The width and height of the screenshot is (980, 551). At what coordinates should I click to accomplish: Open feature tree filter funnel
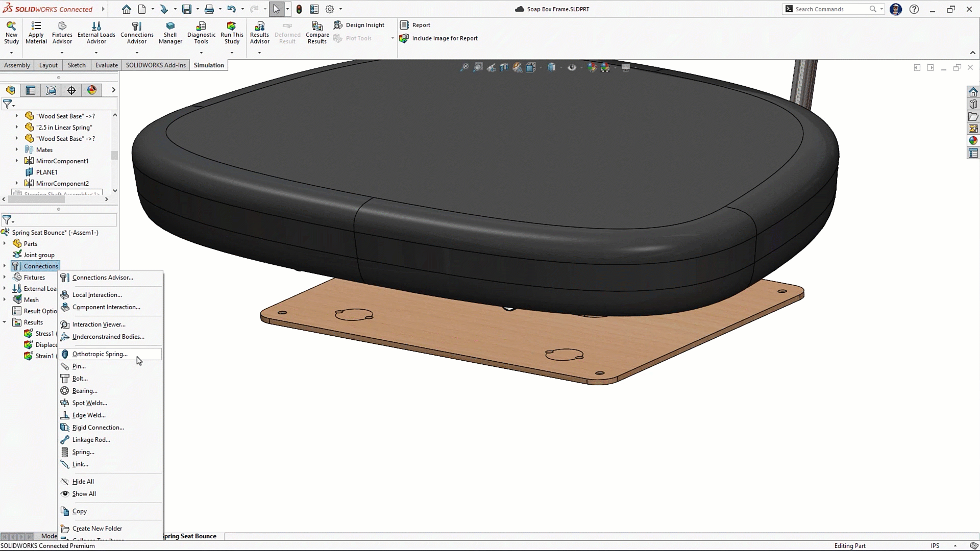tap(7, 104)
